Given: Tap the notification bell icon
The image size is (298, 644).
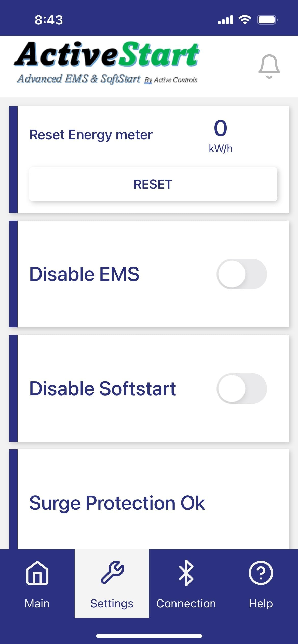Looking at the screenshot, I should 269,66.
